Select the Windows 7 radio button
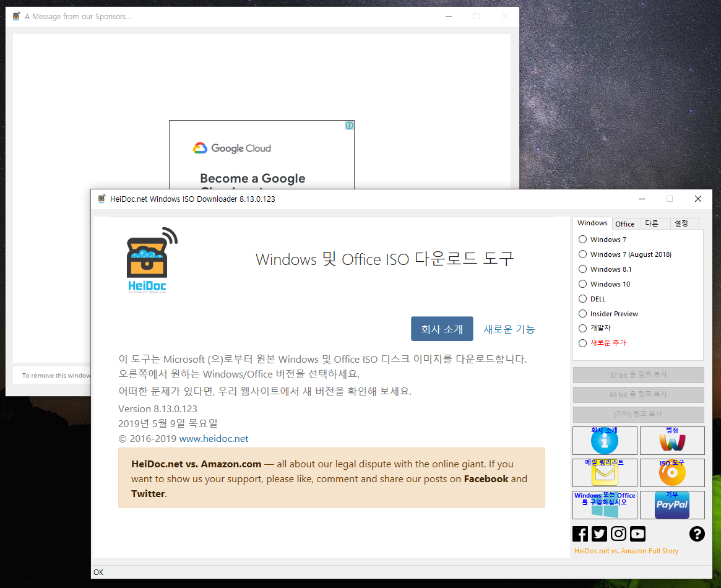721x588 pixels. click(582, 240)
